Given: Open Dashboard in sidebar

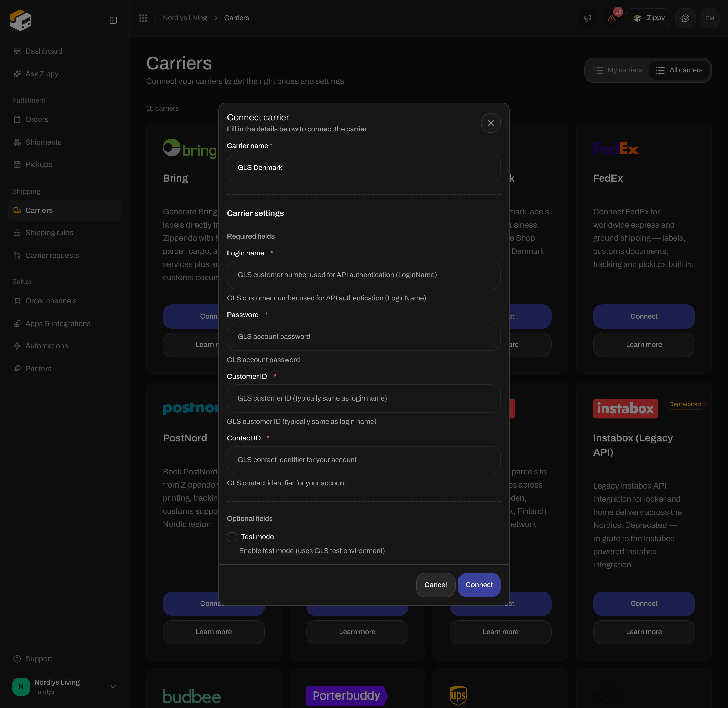Looking at the screenshot, I should point(65,51).
